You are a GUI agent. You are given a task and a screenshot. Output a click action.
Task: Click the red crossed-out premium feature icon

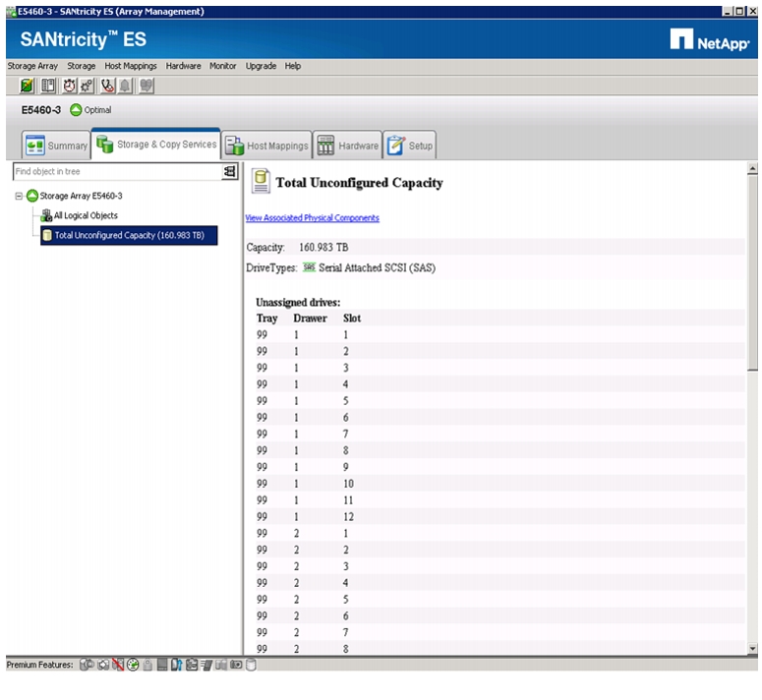[118, 665]
